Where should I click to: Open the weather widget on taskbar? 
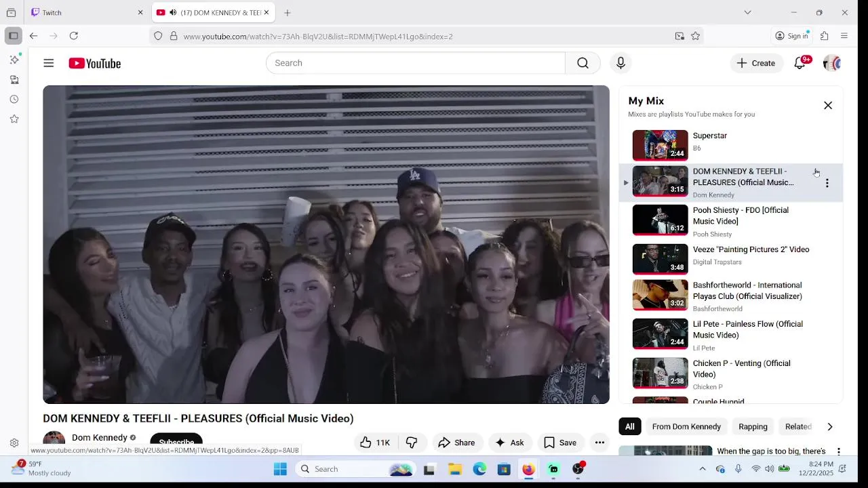(x=42, y=468)
